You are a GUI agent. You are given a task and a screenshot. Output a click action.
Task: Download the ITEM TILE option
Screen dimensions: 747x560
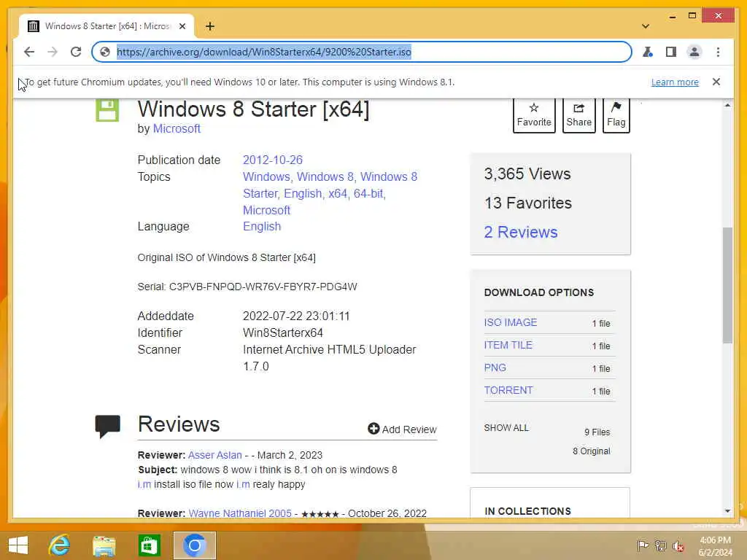coord(508,345)
